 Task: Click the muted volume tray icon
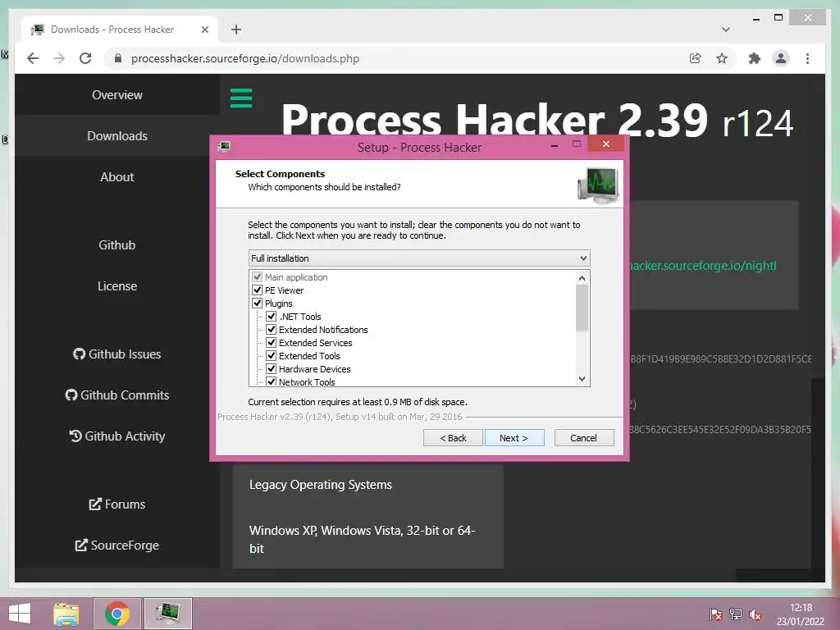tap(756, 614)
